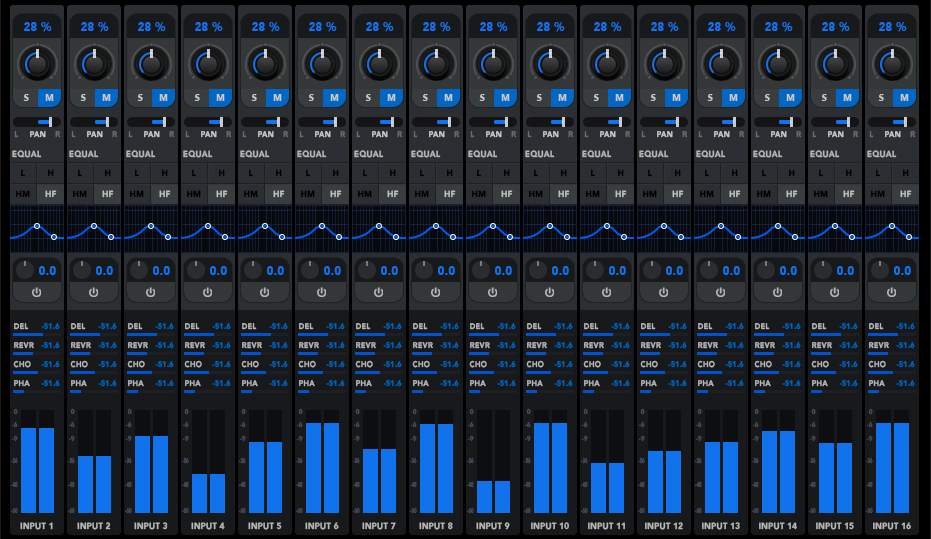Select the HM EQ band on INPUT 10
This screenshot has width=931, height=539.
coord(535,193)
